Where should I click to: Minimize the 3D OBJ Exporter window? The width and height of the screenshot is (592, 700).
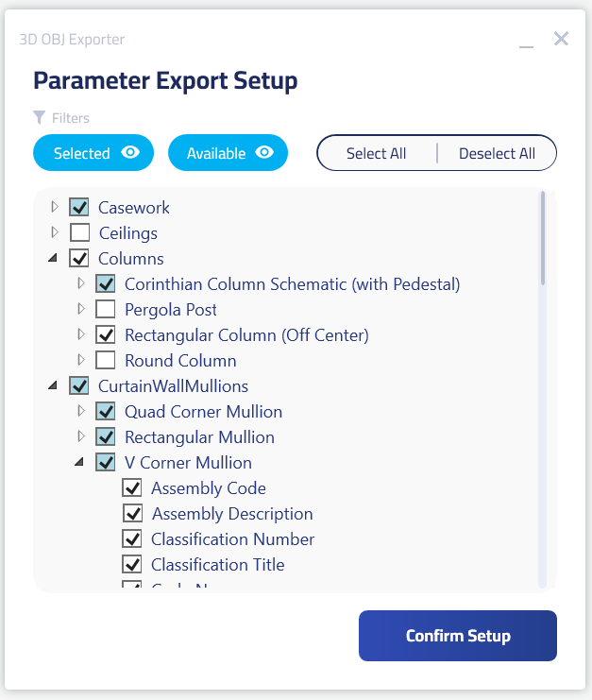click(526, 40)
